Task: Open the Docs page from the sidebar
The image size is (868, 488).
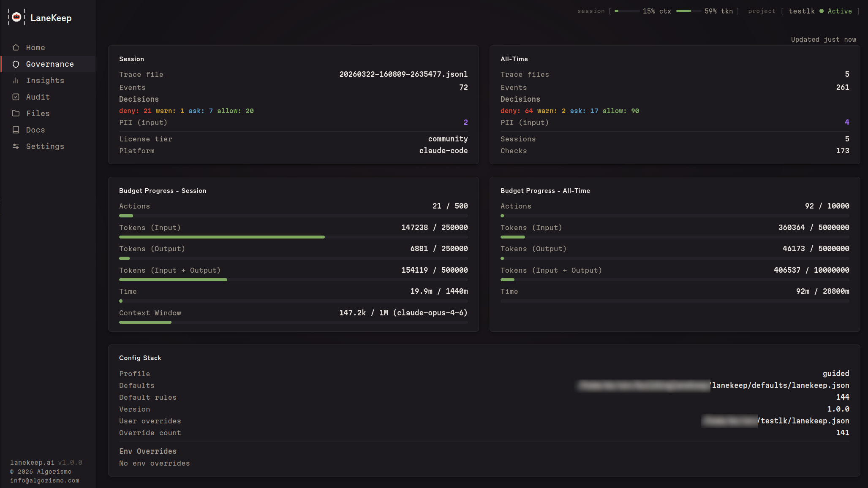Action: [x=35, y=130]
